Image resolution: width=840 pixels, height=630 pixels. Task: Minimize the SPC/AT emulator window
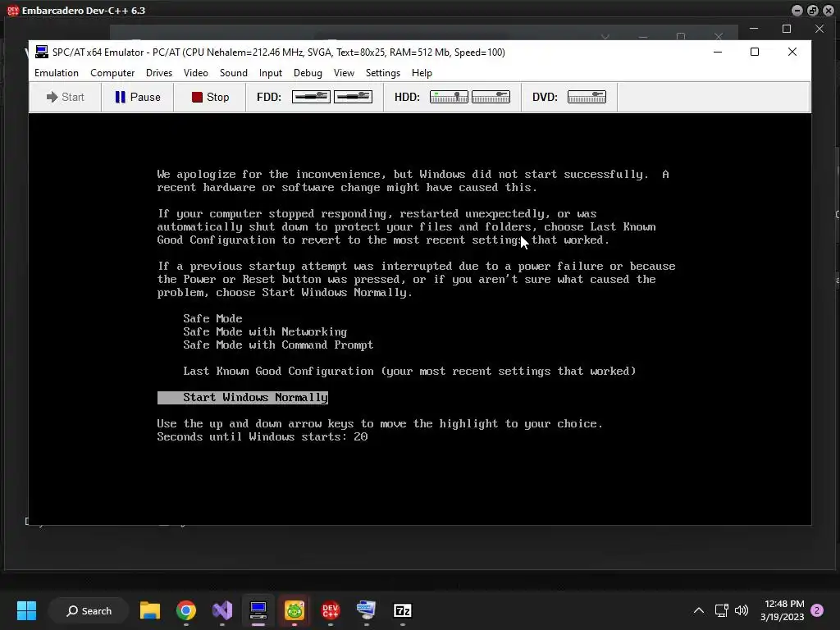click(x=718, y=52)
